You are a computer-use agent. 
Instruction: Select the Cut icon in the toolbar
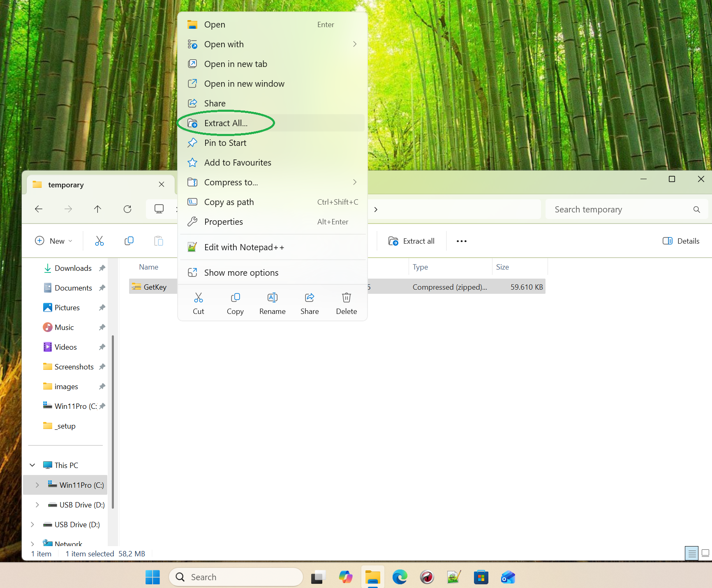(99, 241)
